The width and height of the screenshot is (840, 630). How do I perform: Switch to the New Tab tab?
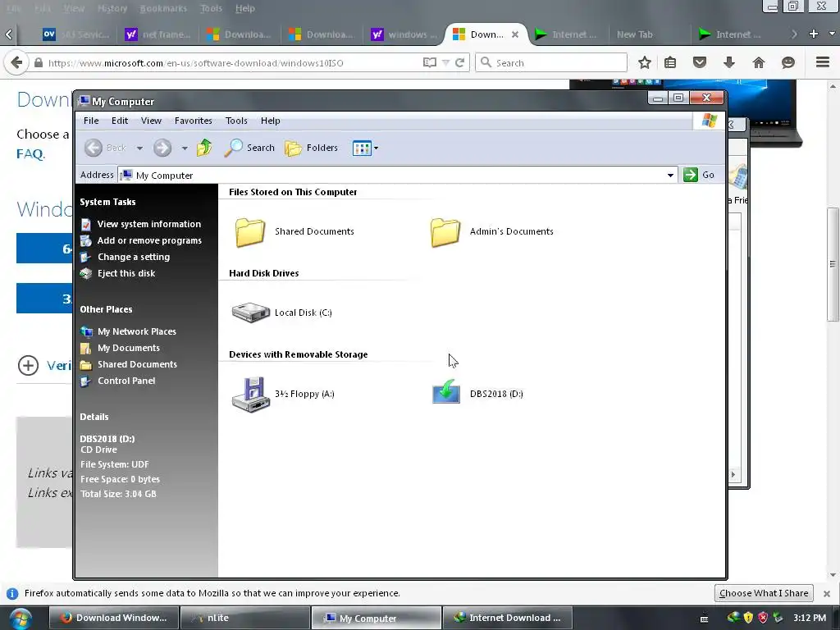[x=634, y=34]
